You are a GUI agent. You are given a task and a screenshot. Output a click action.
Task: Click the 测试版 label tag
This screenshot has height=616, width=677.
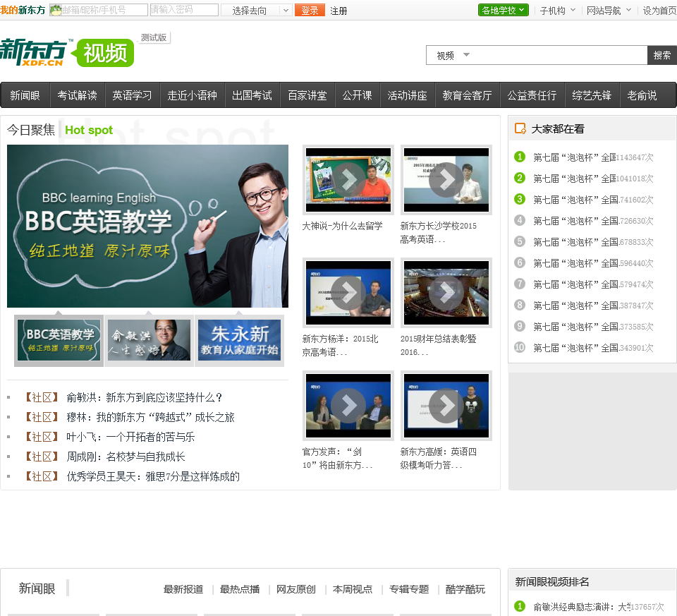point(154,37)
